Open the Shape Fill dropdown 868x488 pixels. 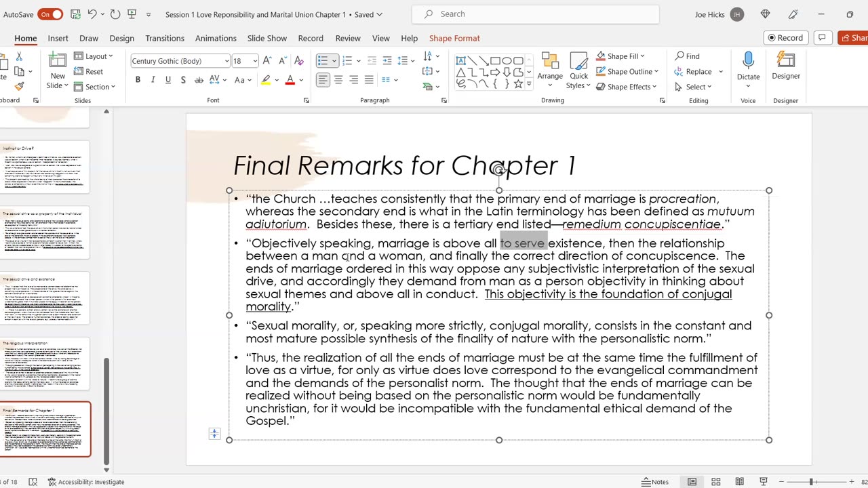pyautogui.click(x=620, y=56)
